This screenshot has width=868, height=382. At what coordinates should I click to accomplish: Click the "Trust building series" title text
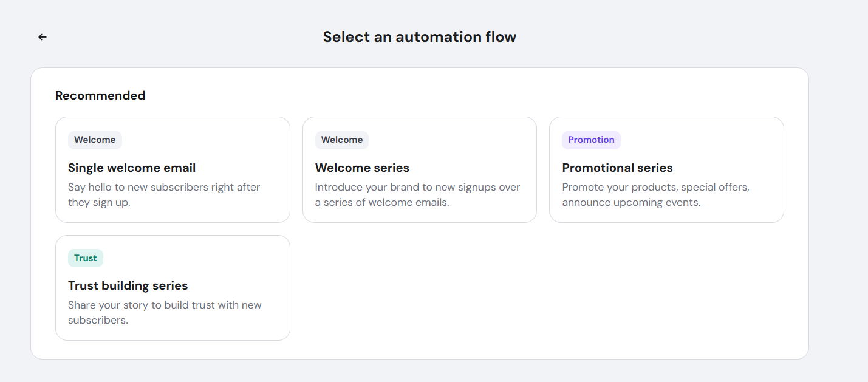(128, 286)
